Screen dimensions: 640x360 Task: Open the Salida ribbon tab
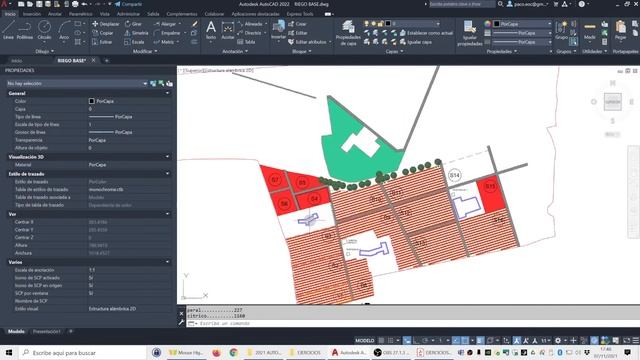click(x=153, y=14)
